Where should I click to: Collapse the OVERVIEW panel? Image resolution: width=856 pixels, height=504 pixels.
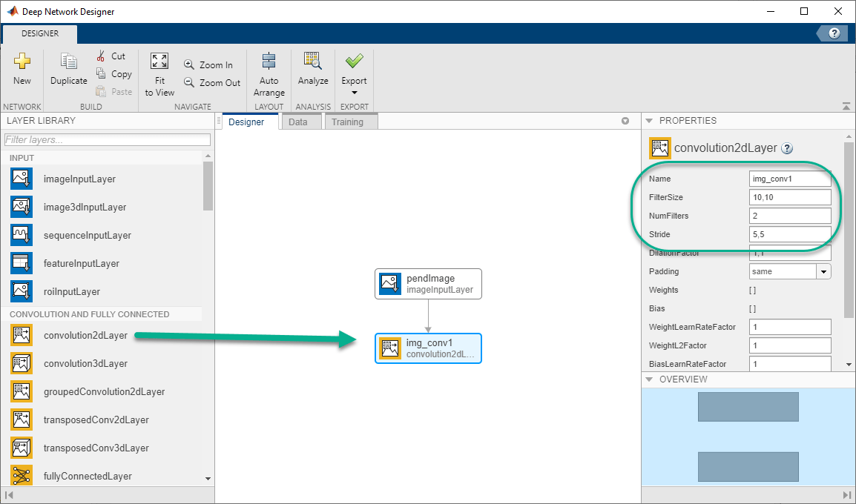pyautogui.click(x=649, y=379)
